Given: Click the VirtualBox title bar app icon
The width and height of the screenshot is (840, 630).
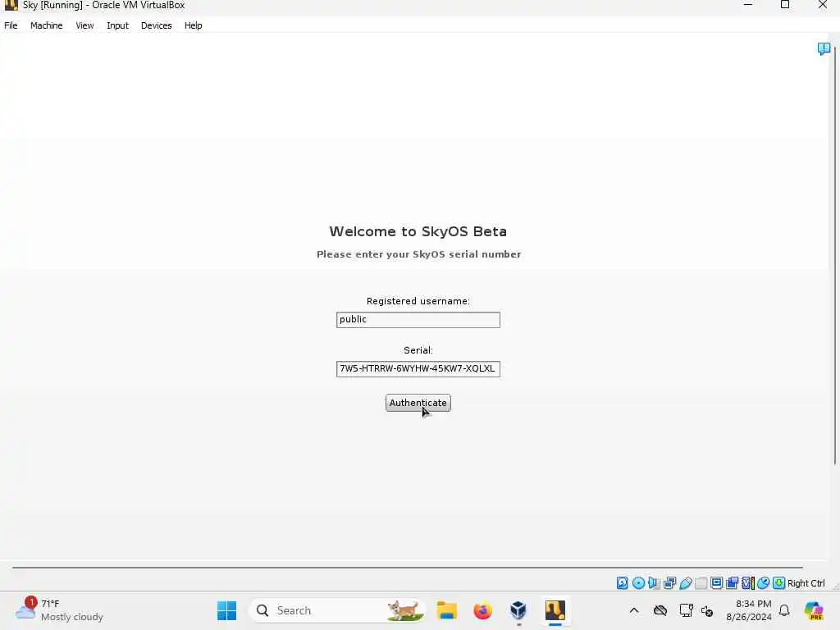Looking at the screenshot, I should pyautogui.click(x=11, y=6).
